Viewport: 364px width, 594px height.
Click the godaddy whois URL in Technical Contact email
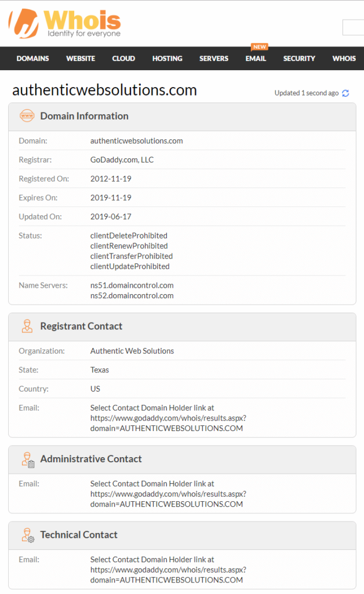168,575
